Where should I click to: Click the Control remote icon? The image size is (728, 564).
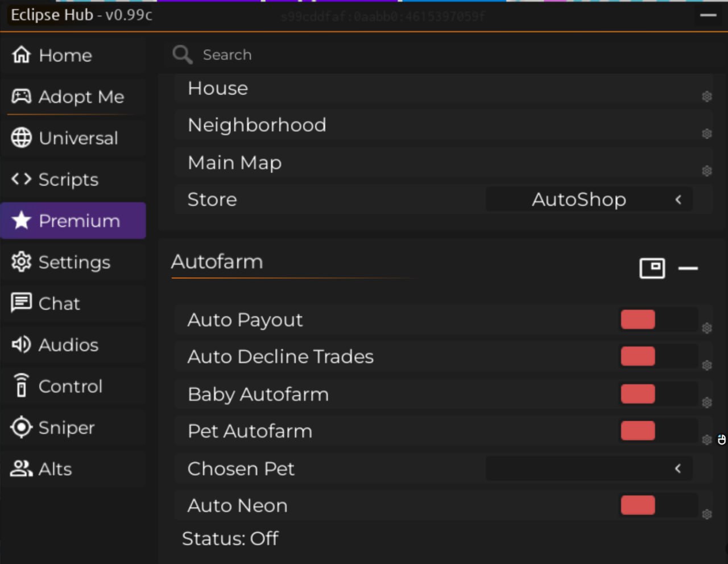coord(22,385)
